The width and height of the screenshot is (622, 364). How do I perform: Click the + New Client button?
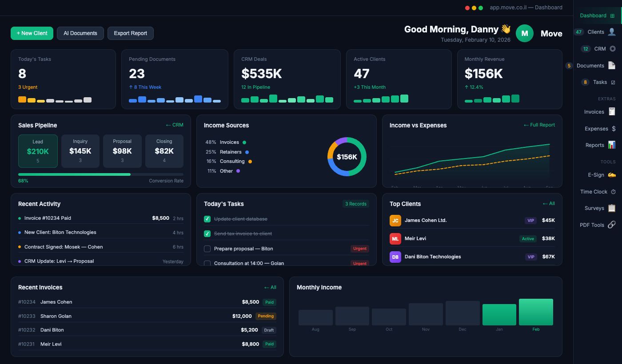coord(32,33)
